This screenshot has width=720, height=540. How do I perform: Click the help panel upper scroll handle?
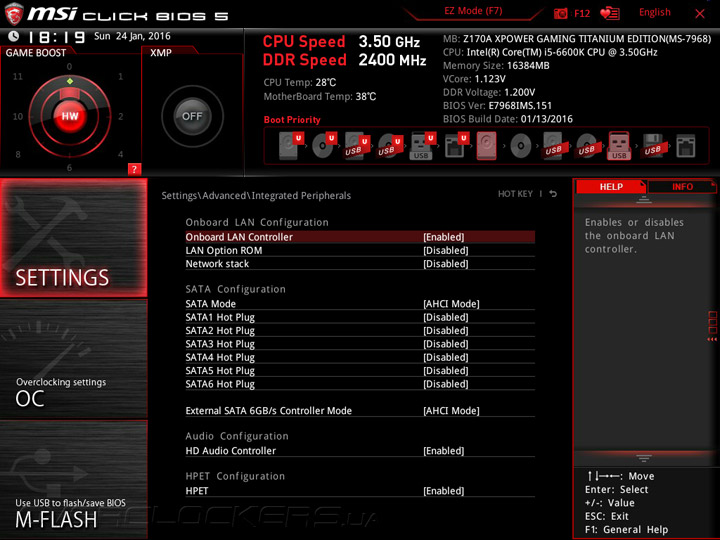coord(644,200)
